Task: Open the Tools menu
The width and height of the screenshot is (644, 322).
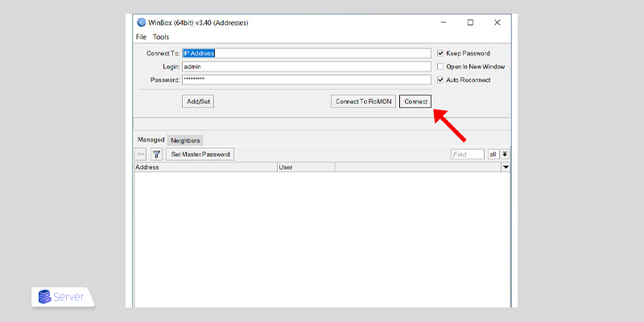Action: pyautogui.click(x=161, y=37)
